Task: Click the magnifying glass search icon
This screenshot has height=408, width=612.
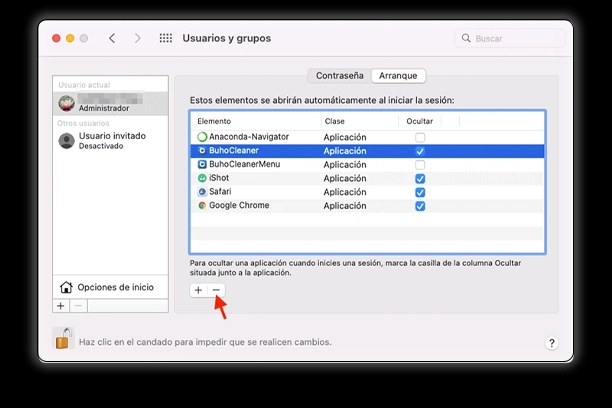Action: pyautogui.click(x=466, y=38)
